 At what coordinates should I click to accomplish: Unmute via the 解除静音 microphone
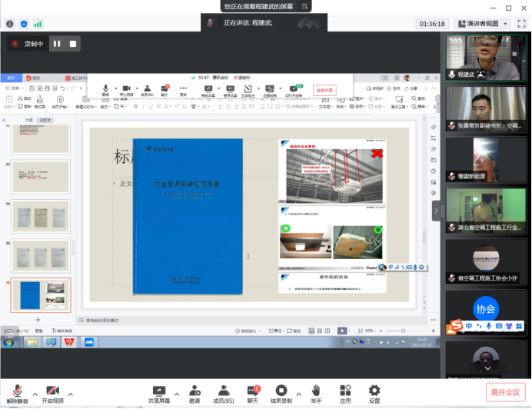pyautogui.click(x=17, y=394)
